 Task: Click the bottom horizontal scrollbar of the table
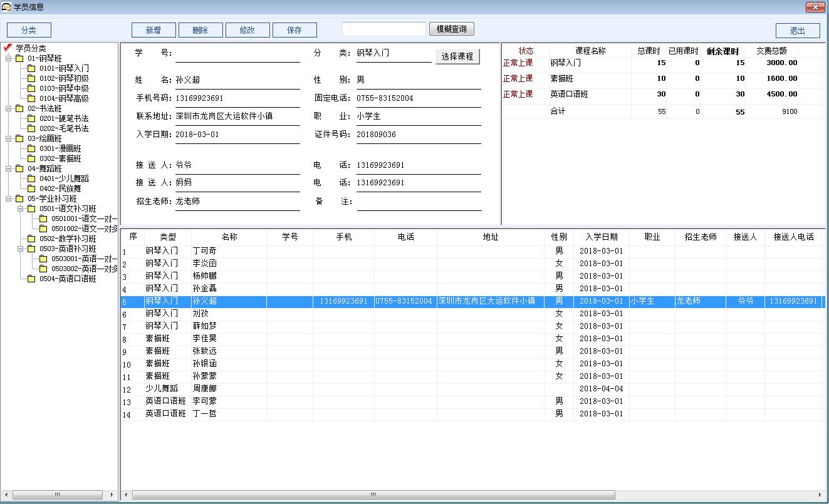[372, 495]
